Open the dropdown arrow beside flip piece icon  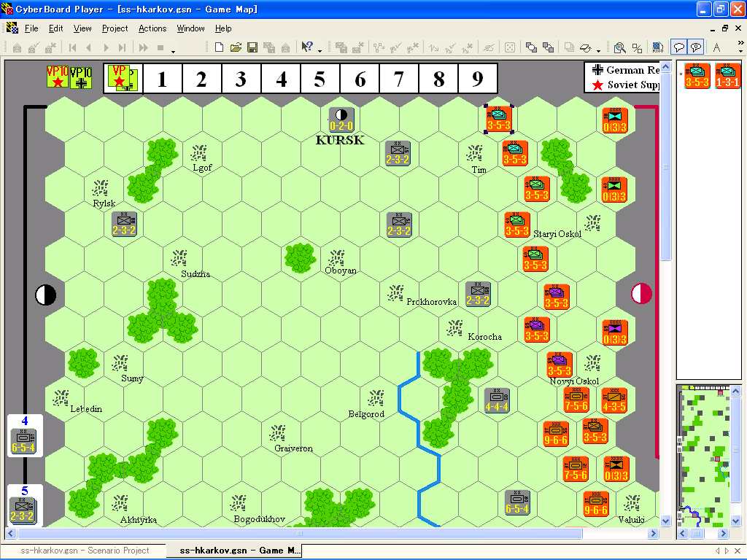598,50
